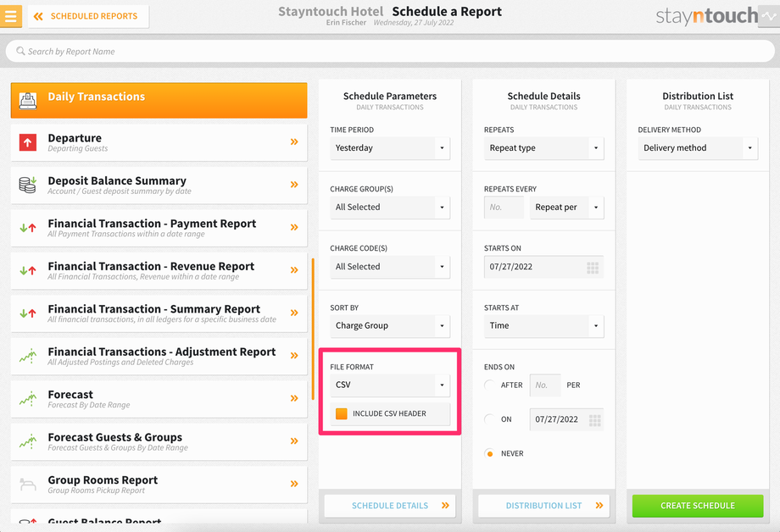Open the Sort By dropdown
This screenshot has width=780, height=532.
390,326
